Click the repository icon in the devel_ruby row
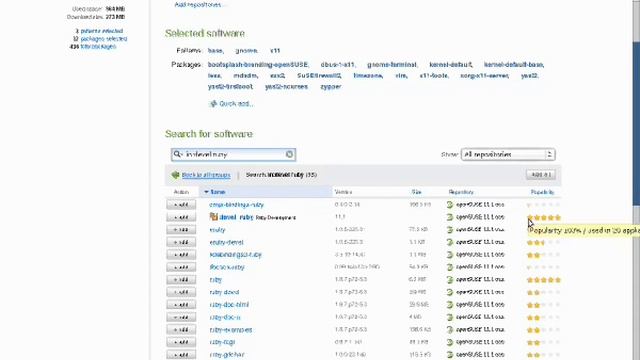Screen dimensions: 640x360 coord(450,217)
